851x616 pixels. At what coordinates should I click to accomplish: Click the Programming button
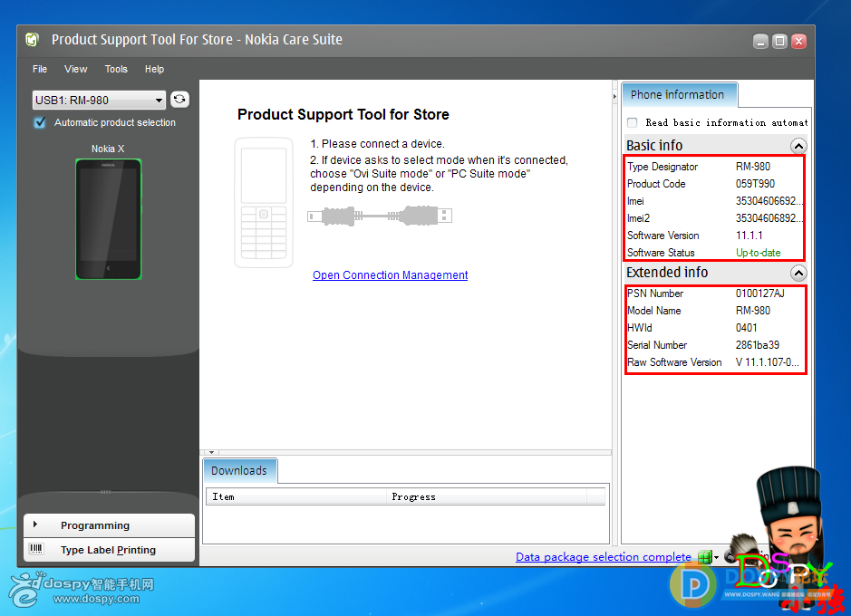(109, 525)
